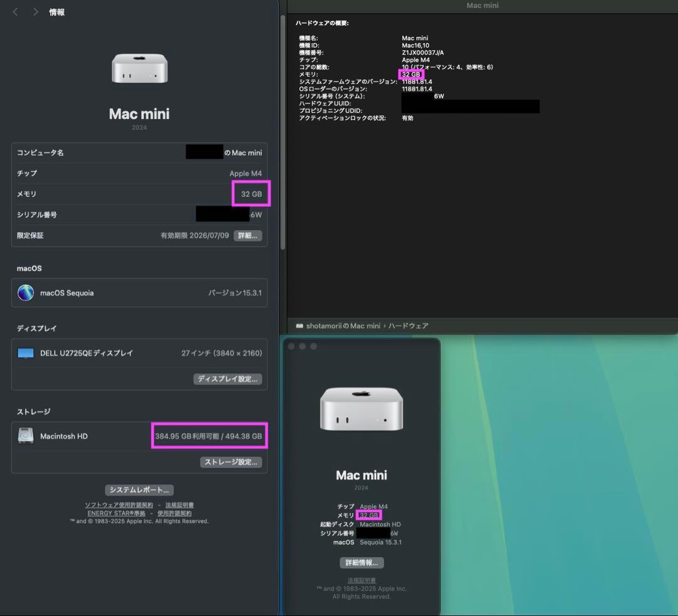Image resolution: width=678 pixels, height=616 pixels.
Task: Click the macOS Sequoia icon
Action: tap(26, 293)
